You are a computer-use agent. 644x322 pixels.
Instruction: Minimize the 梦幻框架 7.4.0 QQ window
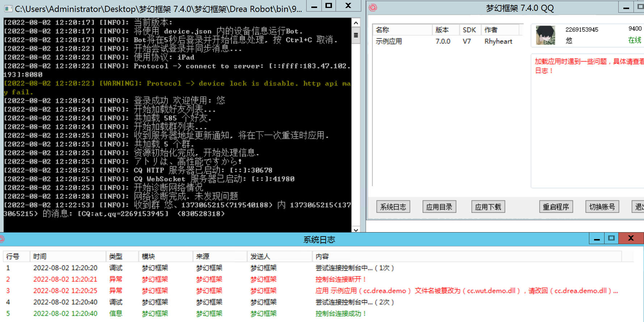pos(626,7)
